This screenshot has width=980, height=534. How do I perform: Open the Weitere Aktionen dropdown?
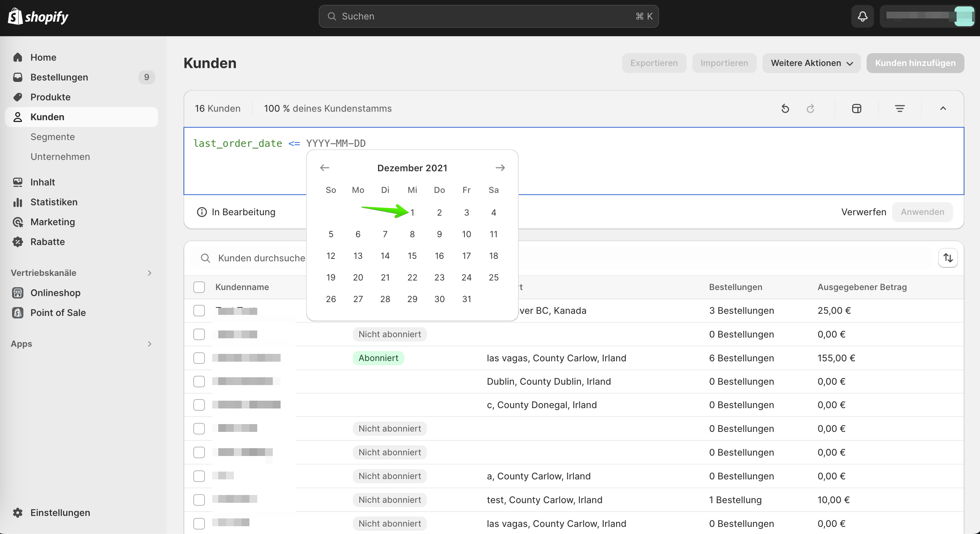811,63
